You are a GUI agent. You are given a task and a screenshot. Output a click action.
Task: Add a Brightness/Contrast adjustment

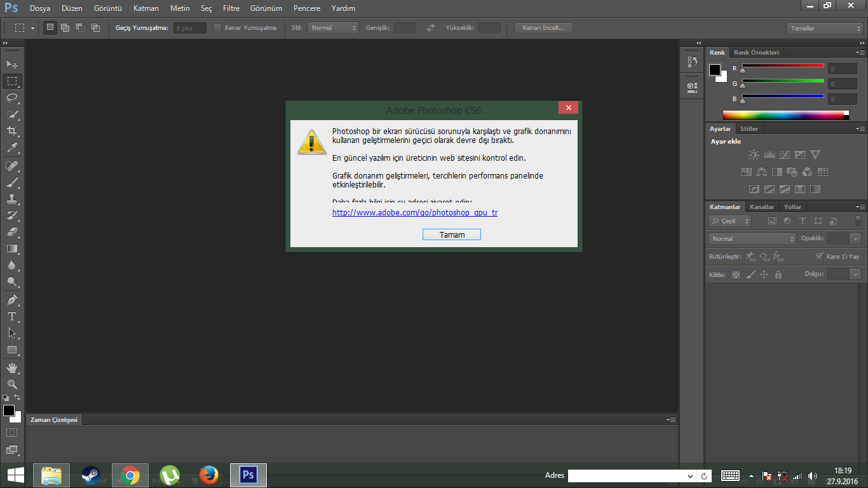point(754,154)
